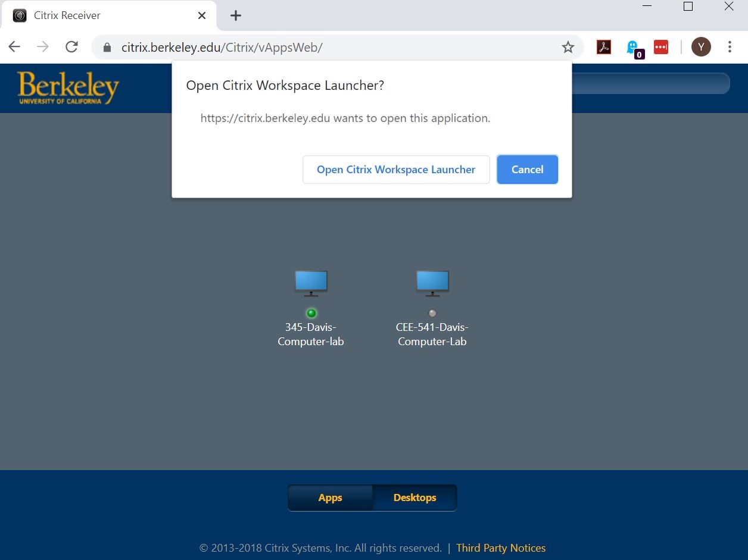Cancel the launcher dialog

point(527,170)
